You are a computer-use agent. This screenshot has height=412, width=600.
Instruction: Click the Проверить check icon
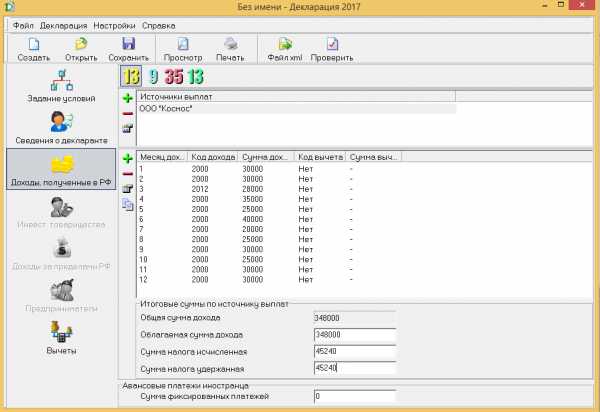332,44
